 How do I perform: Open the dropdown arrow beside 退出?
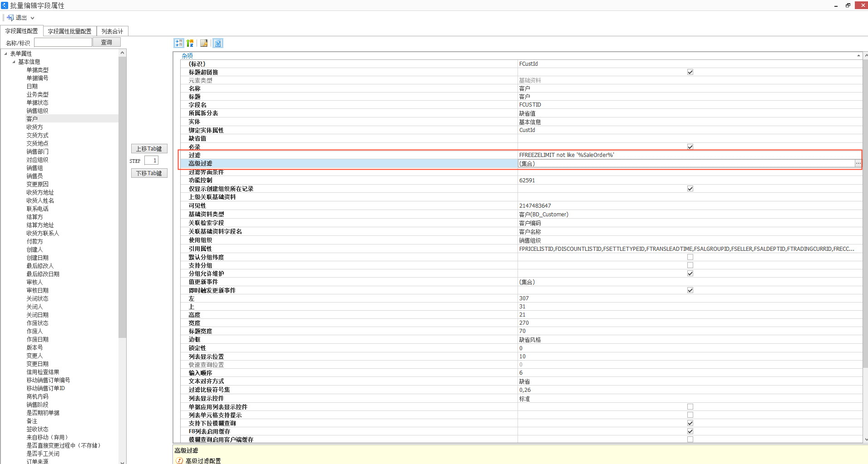point(32,18)
